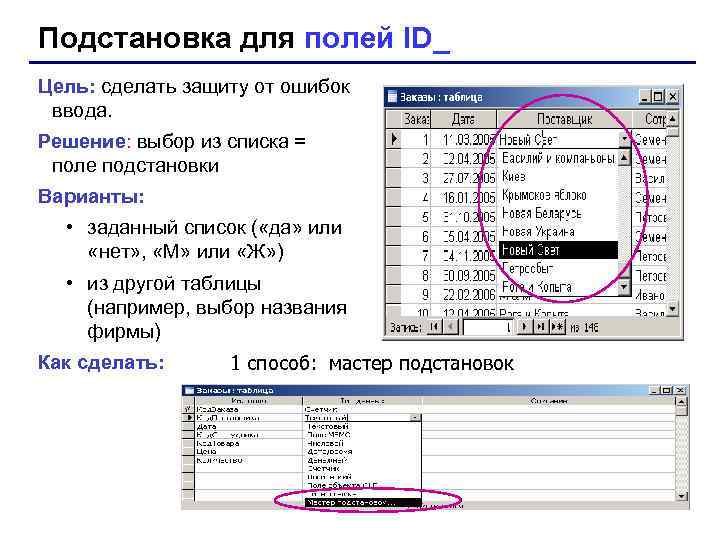The height and width of the screenshot is (540, 720).
Task: Open the data type dropdown arrow in design view
Action: tap(415, 418)
